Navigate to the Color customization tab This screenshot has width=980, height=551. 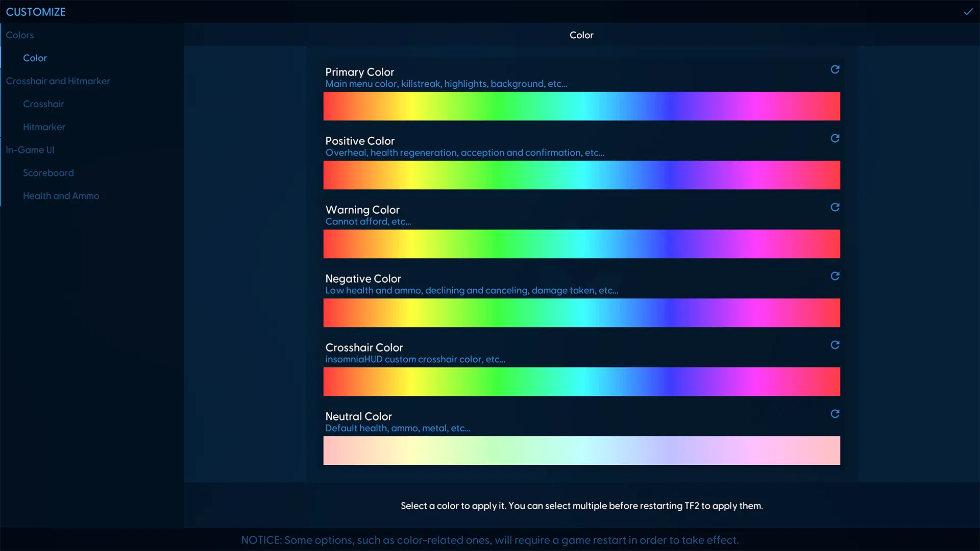35,58
